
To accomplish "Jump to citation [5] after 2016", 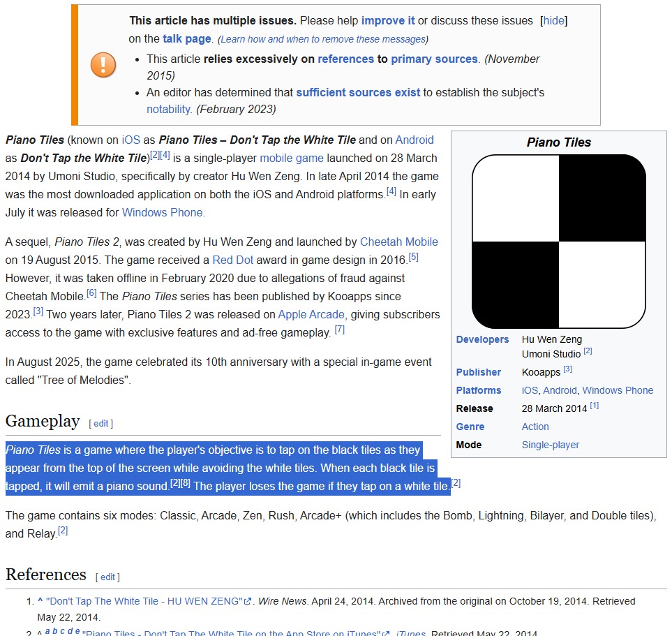I will pyautogui.click(x=414, y=258).
